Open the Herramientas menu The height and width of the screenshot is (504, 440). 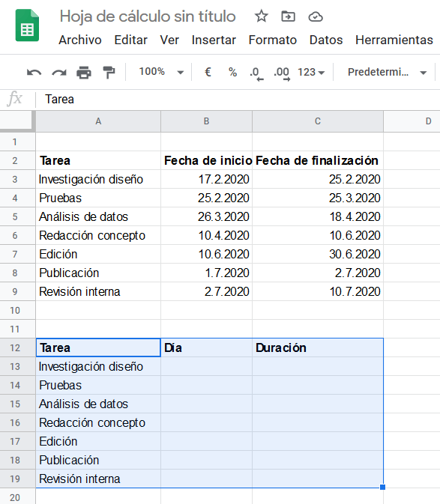pos(394,40)
